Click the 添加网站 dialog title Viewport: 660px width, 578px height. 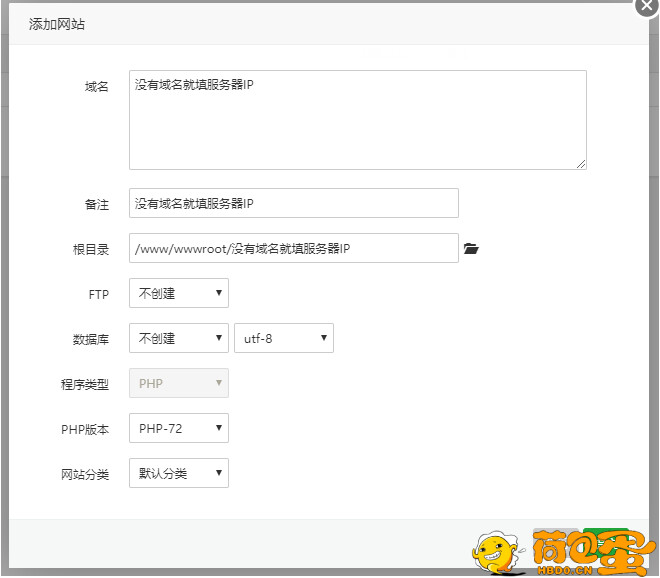pyautogui.click(x=57, y=24)
